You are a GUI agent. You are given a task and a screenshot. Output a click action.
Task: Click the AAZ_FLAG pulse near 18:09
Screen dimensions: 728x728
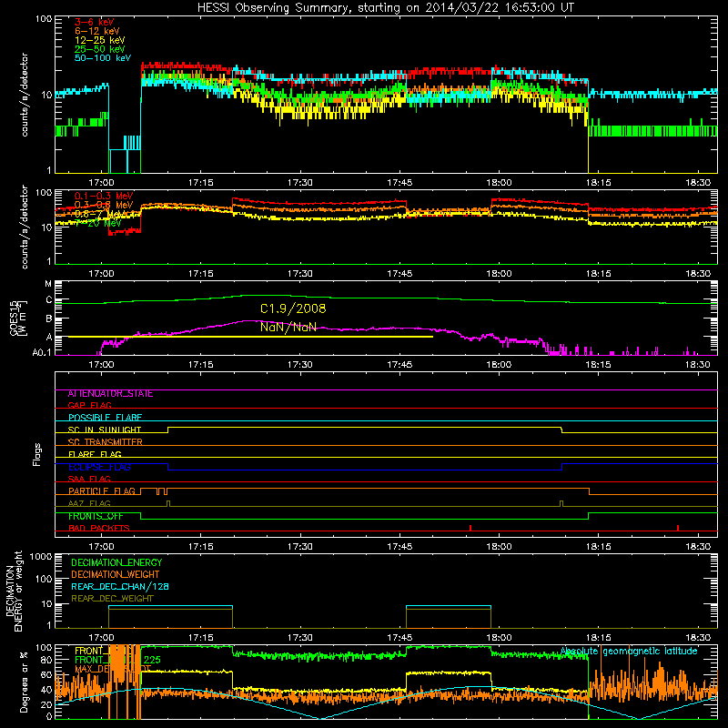click(x=561, y=503)
